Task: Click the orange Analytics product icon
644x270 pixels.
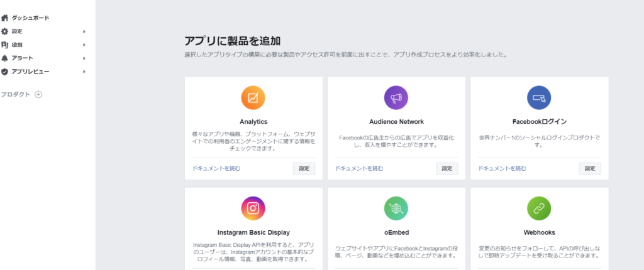Action: (253, 97)
